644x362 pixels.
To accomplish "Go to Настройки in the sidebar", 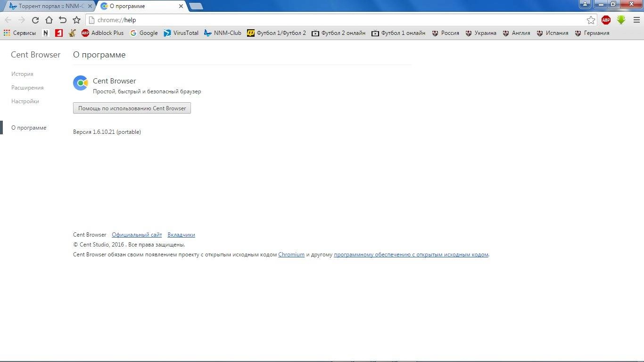I will pyautogui.click(x=25, y=101).
